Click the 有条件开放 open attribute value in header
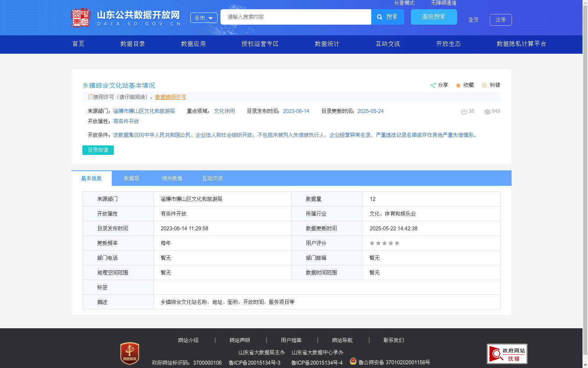The width and height of the screenshot is (588, 368). coord(126,121)
